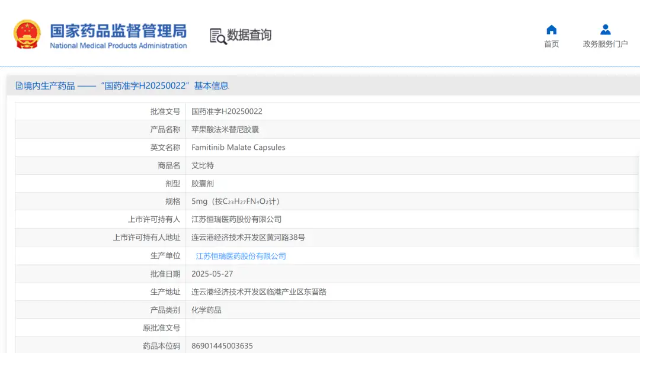
Task: Click the 产品类别 row label
Action: (x=165, y=310)
